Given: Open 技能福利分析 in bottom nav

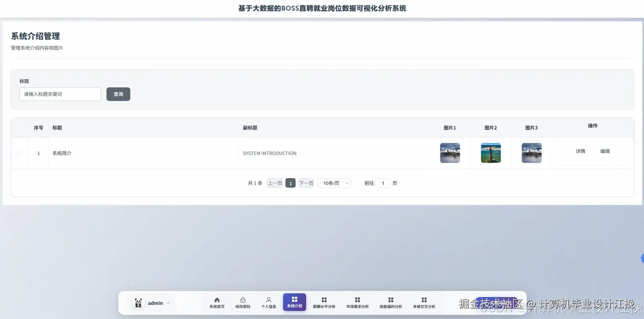Looking at the screenshot, I should pos(391,303).
